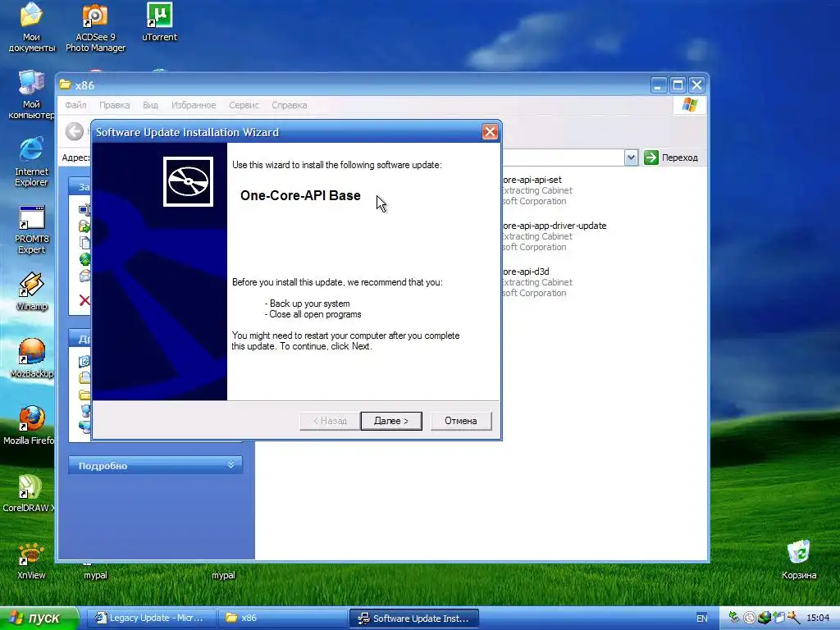Image resolution: width=840 pixels, height=630 pixels.
Task: Open Корзина recycle bin icon
Action: [x=799, y=560]
